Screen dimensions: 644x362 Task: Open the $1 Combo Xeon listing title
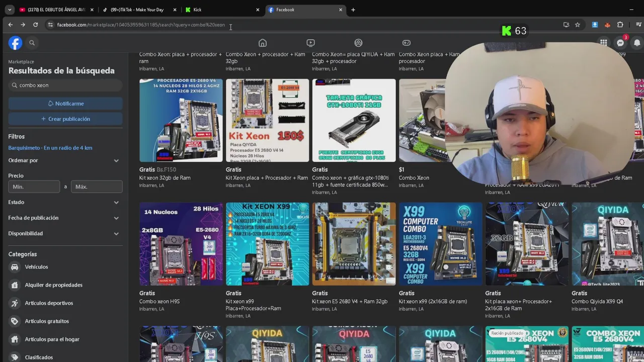pos(414,177)
